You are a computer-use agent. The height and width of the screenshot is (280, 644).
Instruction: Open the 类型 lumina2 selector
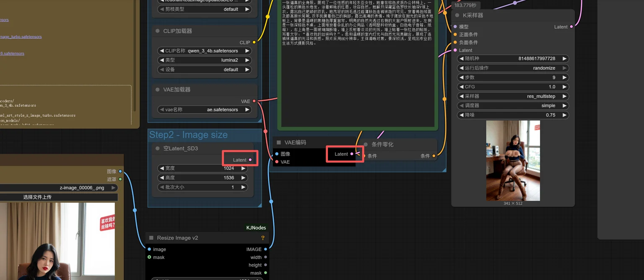point(204,60)
